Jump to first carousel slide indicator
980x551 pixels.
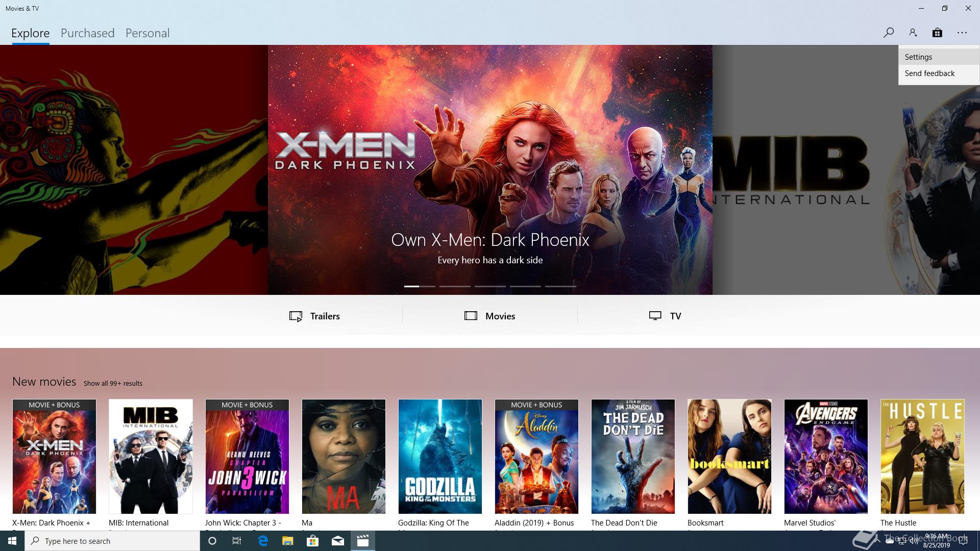420,286
